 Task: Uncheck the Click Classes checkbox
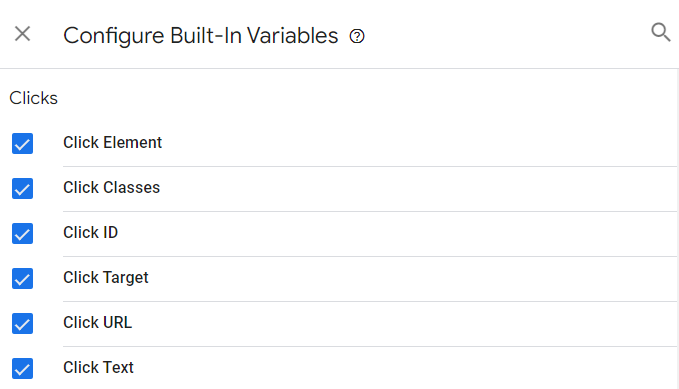(x=23, y=188)
